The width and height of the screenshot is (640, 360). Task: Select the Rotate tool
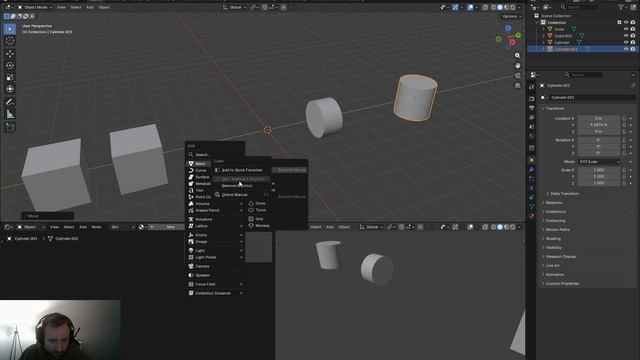[x=10, y=65]
